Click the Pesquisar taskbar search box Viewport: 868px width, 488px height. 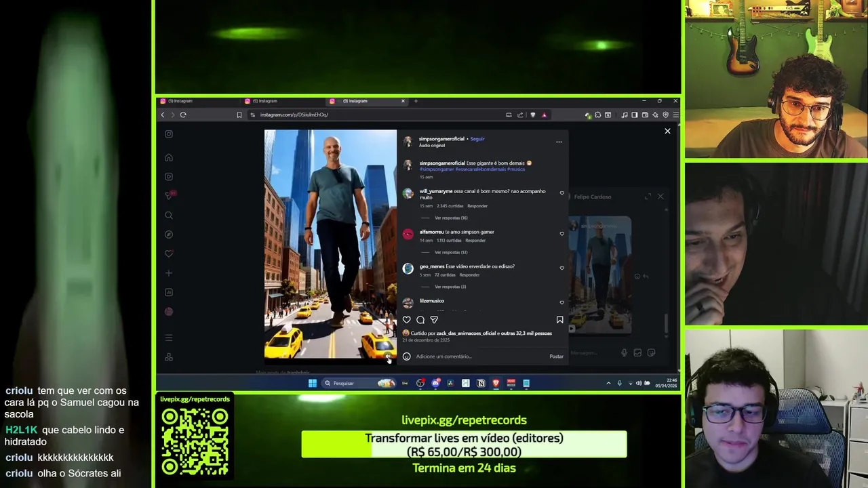(x=359, y=383)
